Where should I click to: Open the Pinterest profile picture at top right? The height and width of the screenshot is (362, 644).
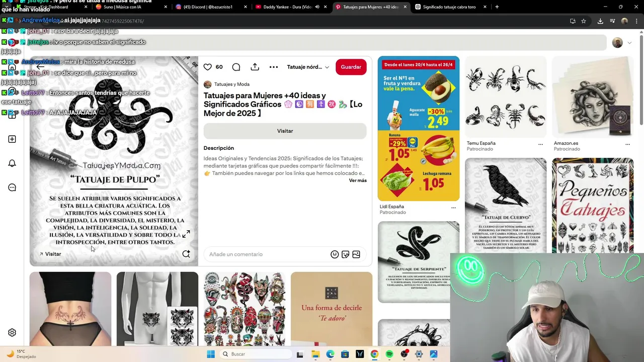(617, 43)
